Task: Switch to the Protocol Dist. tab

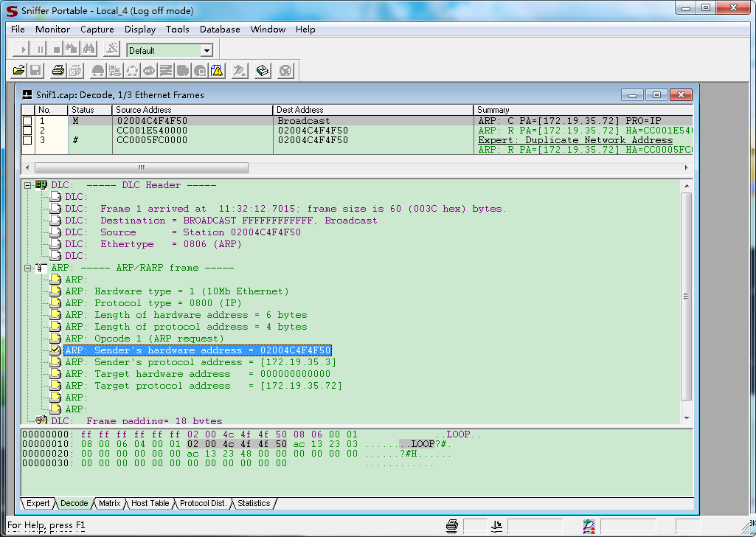Action: [x=203, y=503]
